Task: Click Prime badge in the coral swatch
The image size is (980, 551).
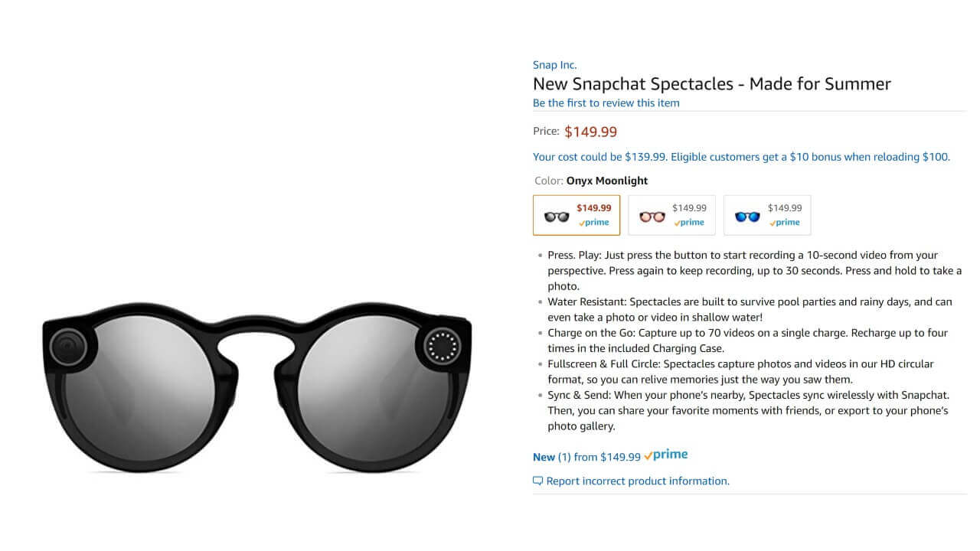Action: click(x=689, y=223)
